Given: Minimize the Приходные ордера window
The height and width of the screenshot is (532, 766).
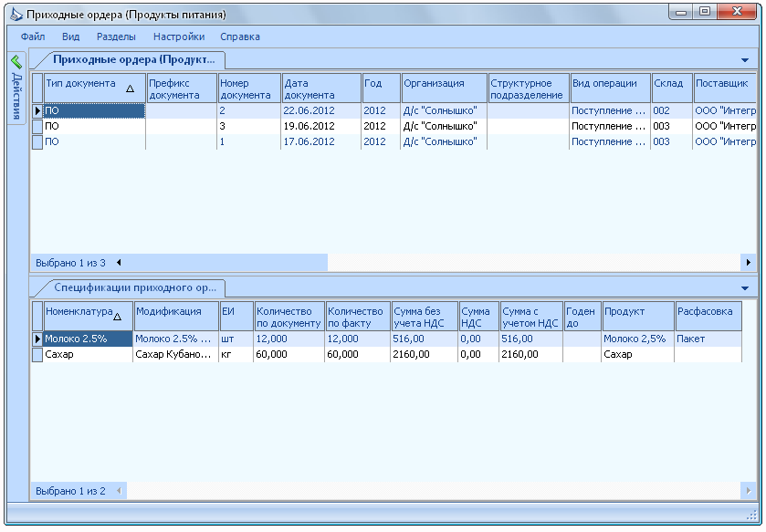Looking at the screenshot, I should 680,12.
